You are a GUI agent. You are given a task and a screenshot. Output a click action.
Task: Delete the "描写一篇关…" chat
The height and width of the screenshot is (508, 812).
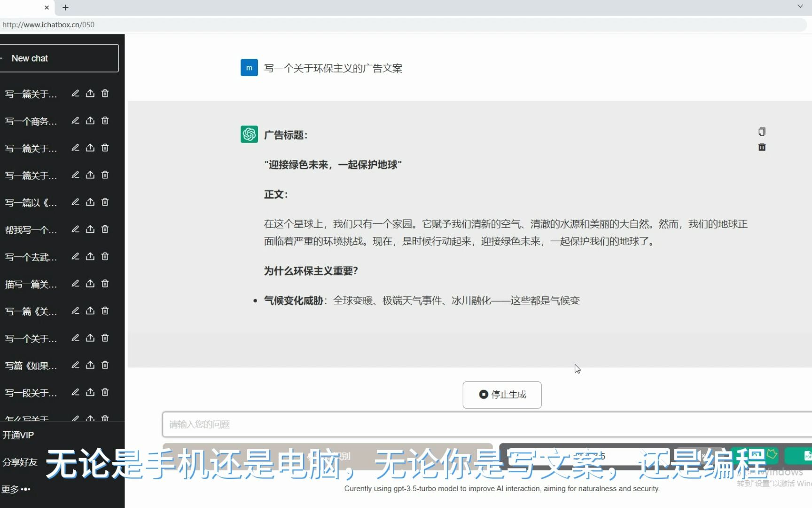[x=105, y=284]
